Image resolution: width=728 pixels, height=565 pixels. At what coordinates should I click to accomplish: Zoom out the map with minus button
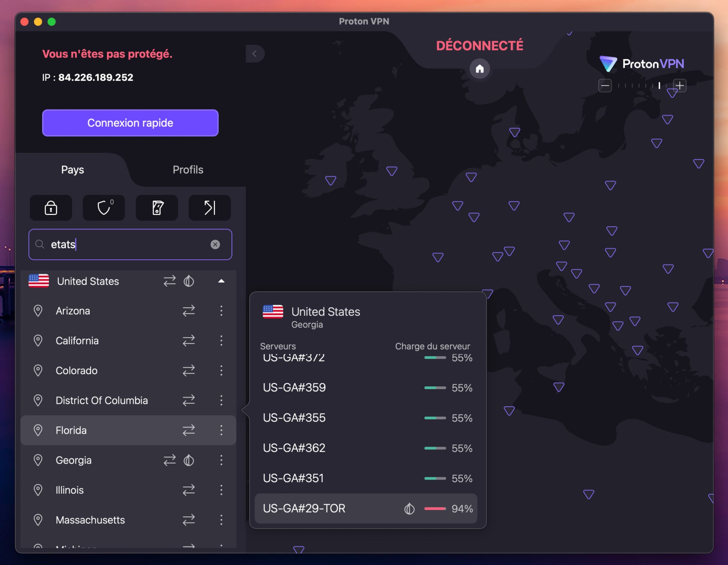pyautogui.click(x=605, y=86)
